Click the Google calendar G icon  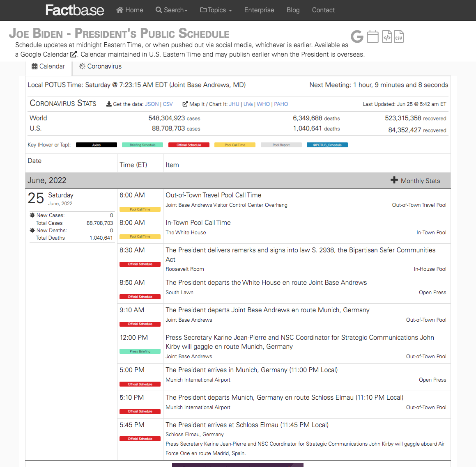[x=357, y=37]
